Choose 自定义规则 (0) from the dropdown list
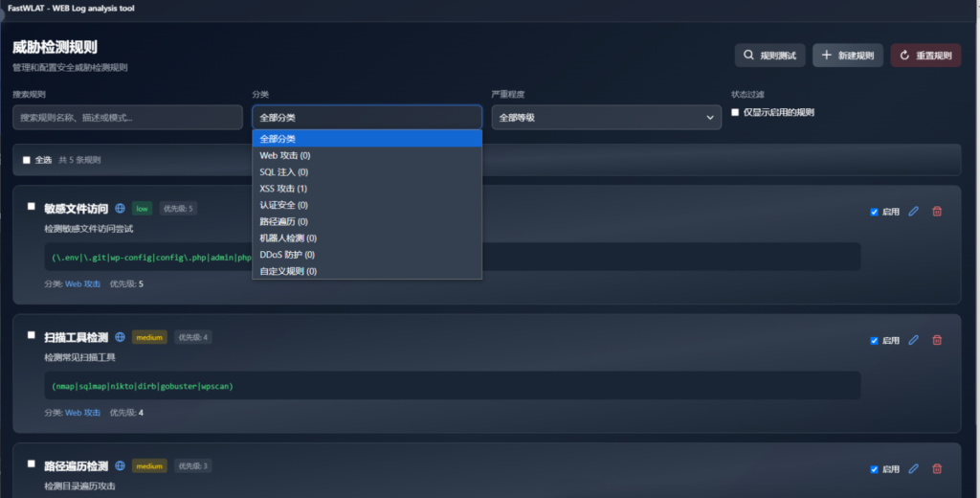 [288, 271]
